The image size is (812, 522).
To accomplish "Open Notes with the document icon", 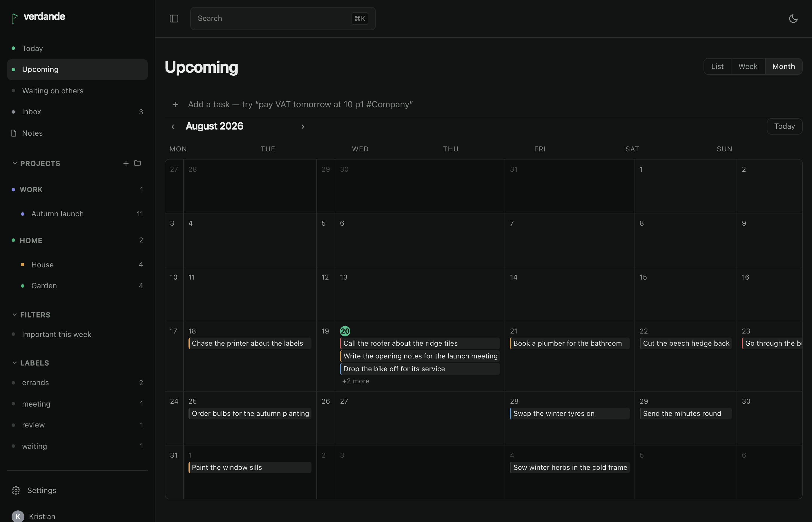I will click(x=14, y=133).
